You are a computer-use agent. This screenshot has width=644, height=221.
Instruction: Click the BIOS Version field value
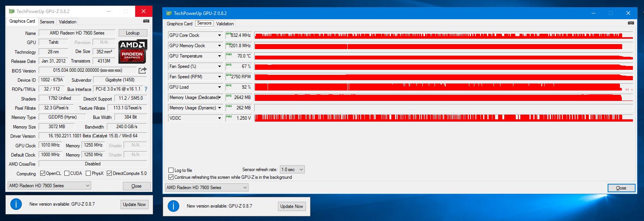click(88, 71)
